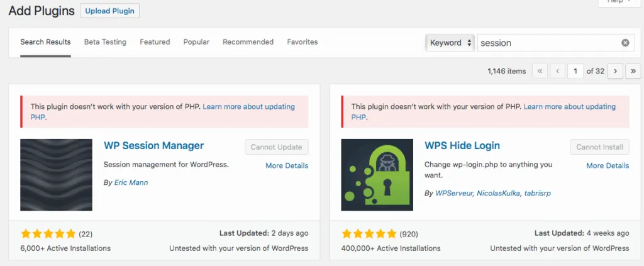This screenshot has height=266, width=644.
Task: Open the WPS Hide Login title link
Action: pyautogui.click(x=462, y=145)
